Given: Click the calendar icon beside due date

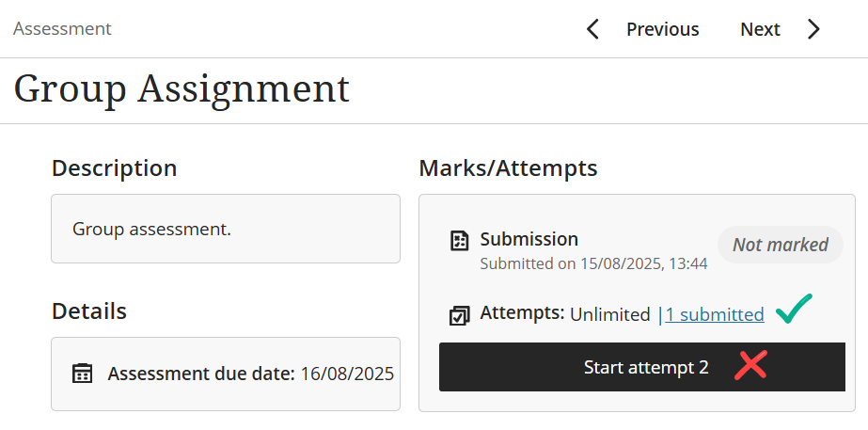Looking at the screenshot, I should [x=83, y=374].
